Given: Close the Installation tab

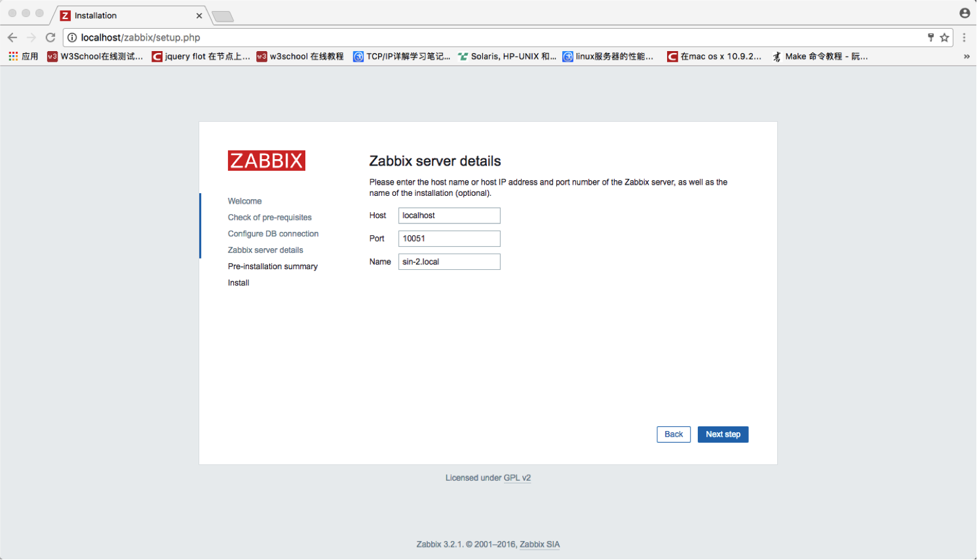Looking at the screenshot, I should point(199,16).
